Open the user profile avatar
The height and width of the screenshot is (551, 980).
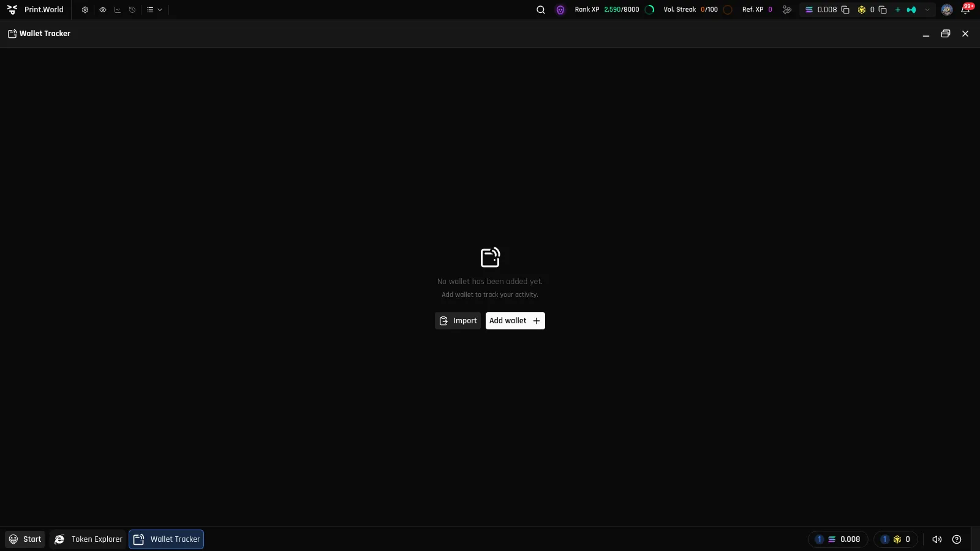(947, 10)
